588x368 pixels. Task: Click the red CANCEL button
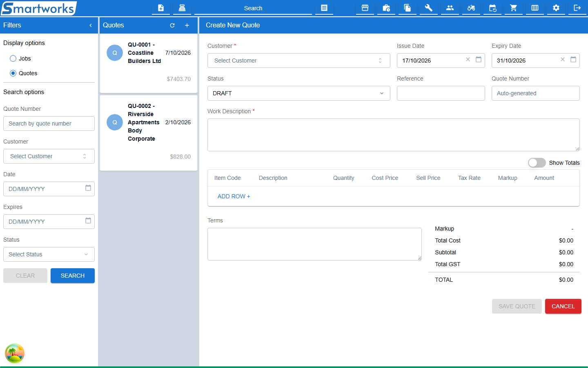click(x=563, y=306)
